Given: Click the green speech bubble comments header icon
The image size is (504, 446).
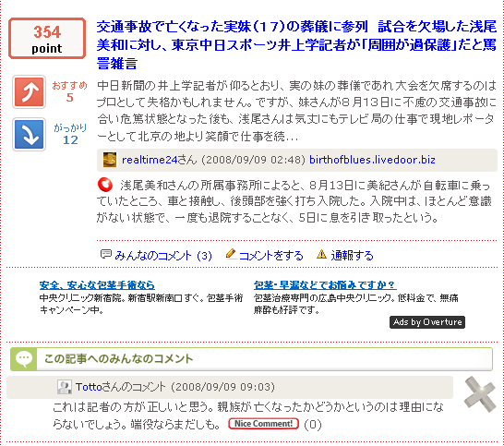Looking at the screenshot, I should click(x=23, y=359).
